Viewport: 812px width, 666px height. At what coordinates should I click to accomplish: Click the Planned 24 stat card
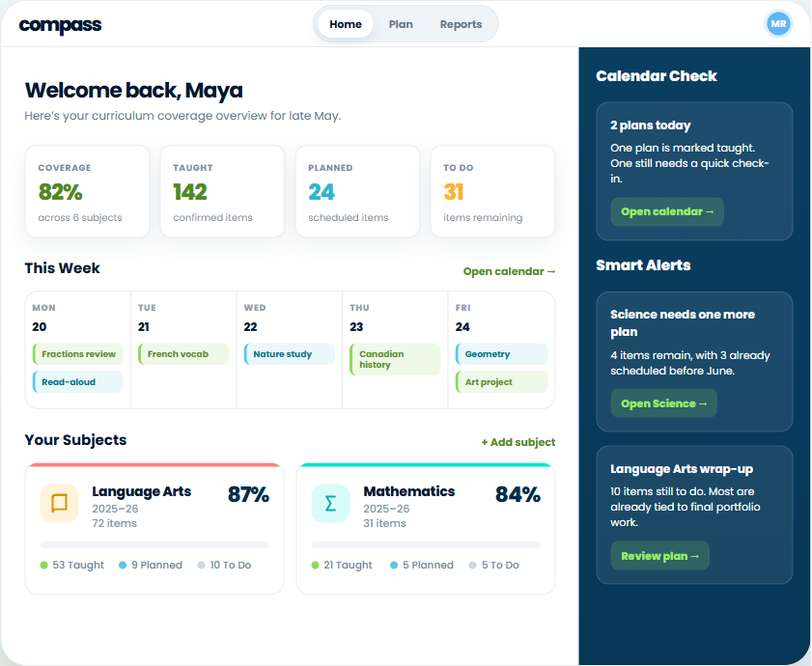click(357, 191)
